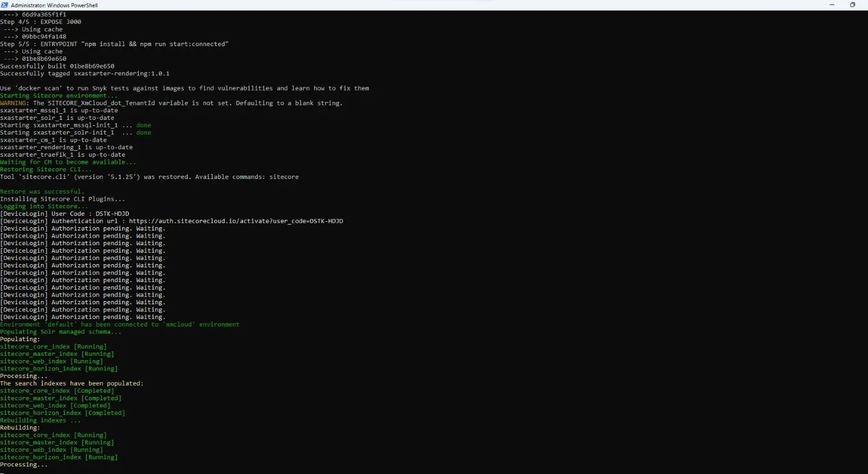Click 'The search indexes have been populated:' line
Viewport: 868px width, 474px height.
pyautogui.click(x=72, y=383)
